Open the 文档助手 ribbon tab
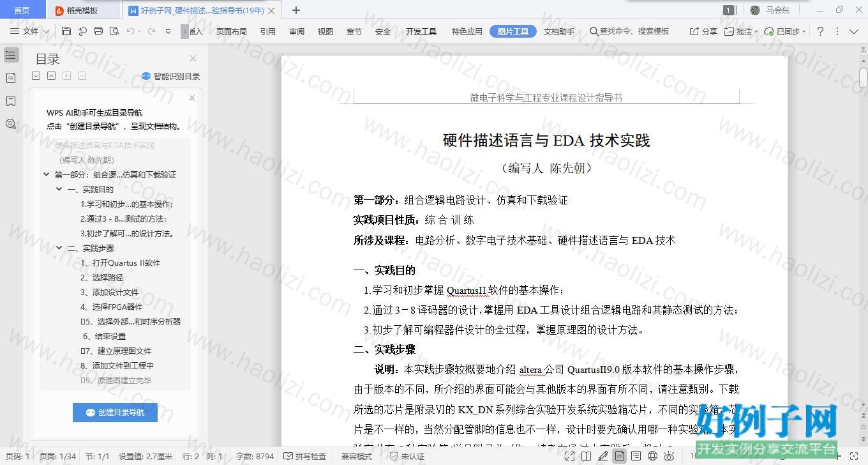 559,31
